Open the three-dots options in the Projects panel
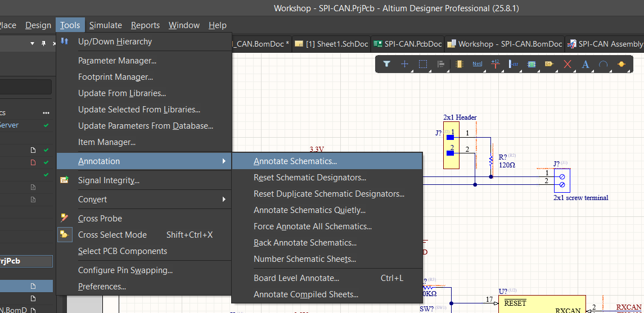The width and height of the screenshot is (644, 313). pos(46,113)
